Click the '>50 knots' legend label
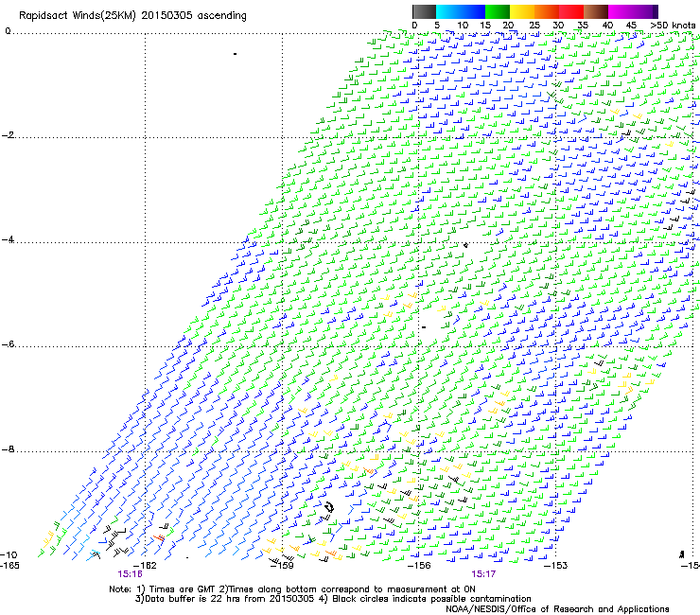 pos(673,26)
